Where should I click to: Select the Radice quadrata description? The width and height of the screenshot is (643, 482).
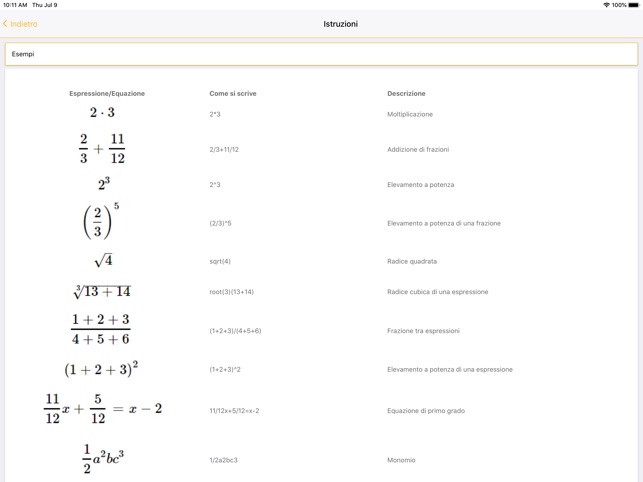412,261
